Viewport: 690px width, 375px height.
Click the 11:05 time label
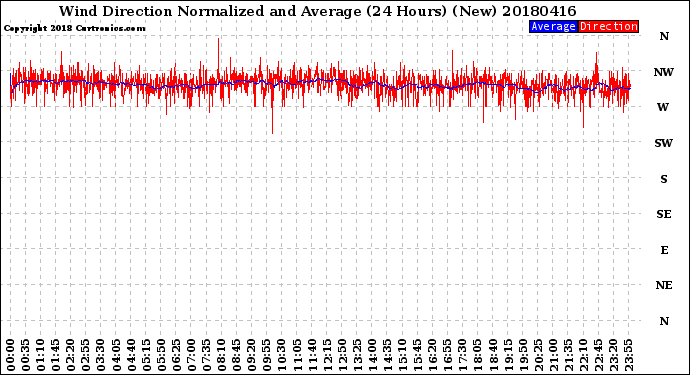coord(297,355)
